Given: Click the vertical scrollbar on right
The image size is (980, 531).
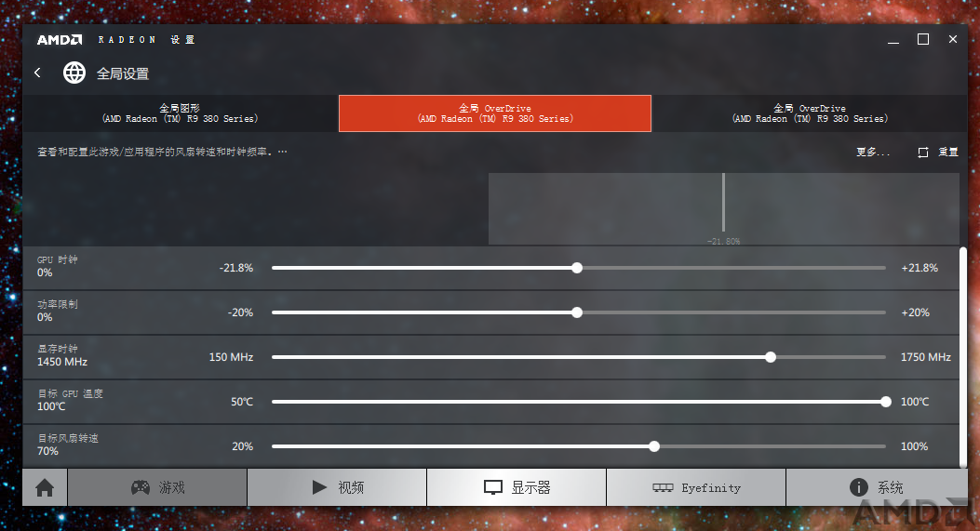Looking at the screenshot, I should [x=963, y=357].
